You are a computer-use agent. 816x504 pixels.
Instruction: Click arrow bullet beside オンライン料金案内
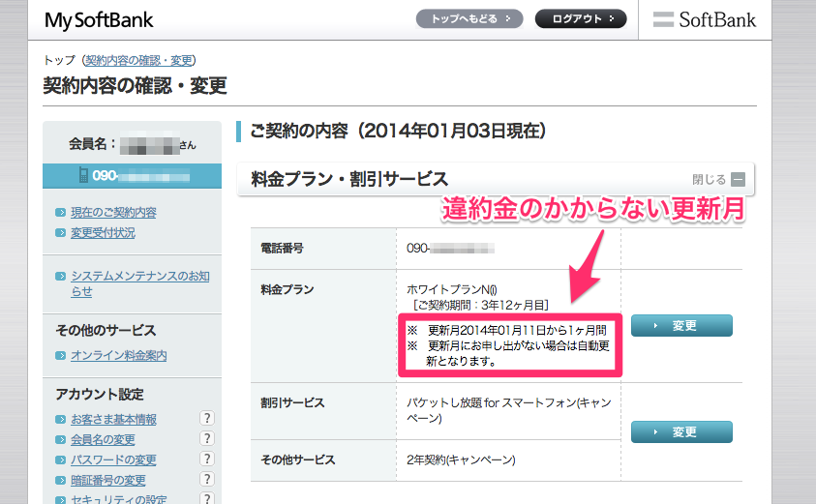(x=60, y=356)
